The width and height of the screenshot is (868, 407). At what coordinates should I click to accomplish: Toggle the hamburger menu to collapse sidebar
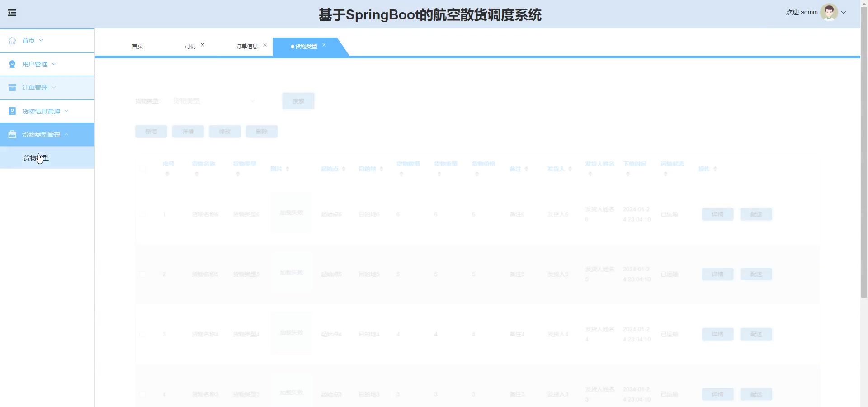12,13
